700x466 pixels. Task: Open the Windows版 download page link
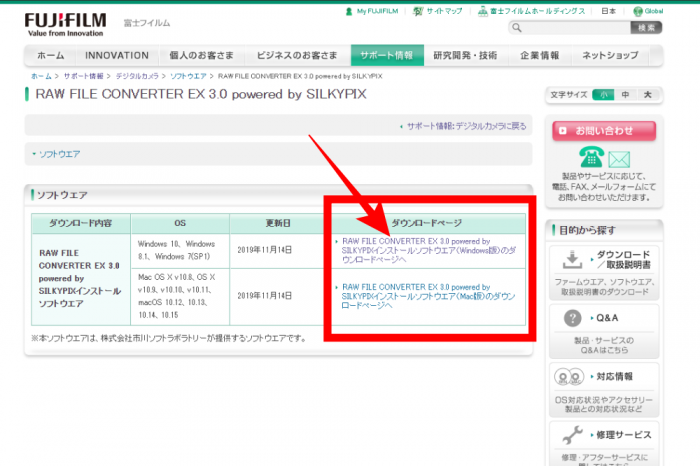click(x=429, y=250)
